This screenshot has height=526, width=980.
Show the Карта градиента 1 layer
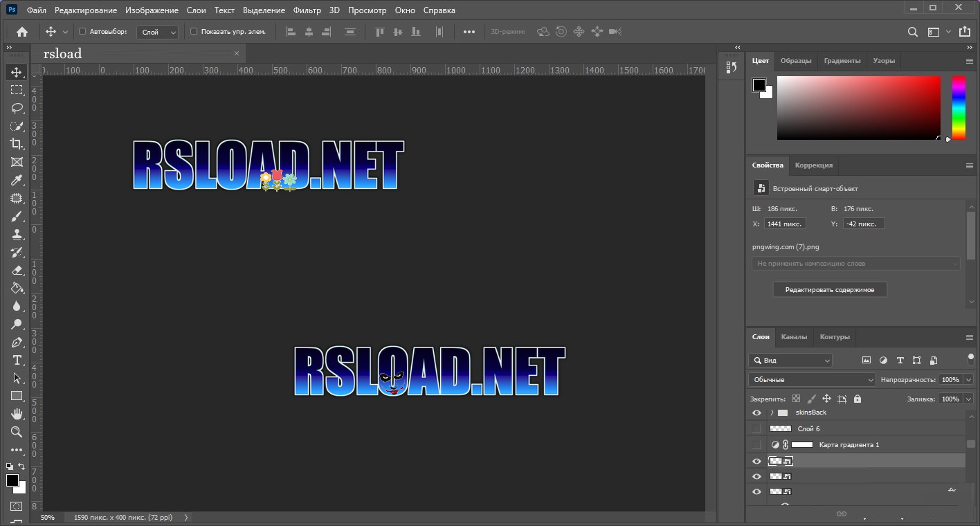click(756, 445)
